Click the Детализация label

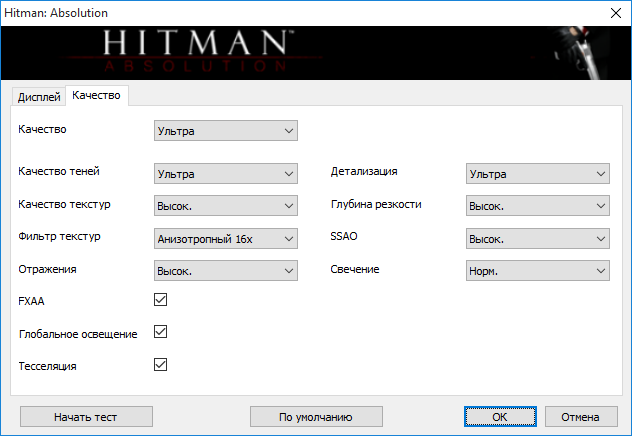[x=364, y=171]
